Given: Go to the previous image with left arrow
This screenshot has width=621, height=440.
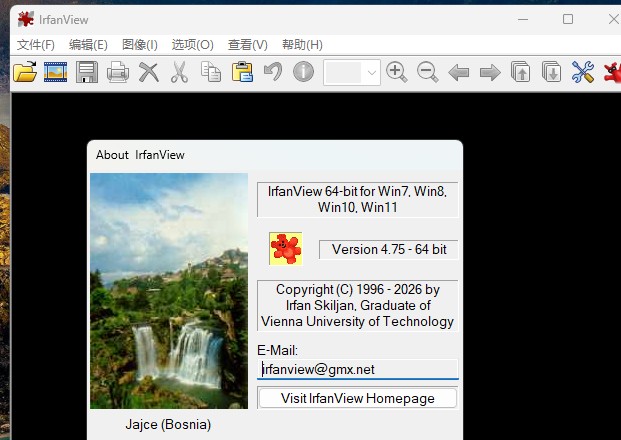Looking at the screenshot, I should [459, 73].
